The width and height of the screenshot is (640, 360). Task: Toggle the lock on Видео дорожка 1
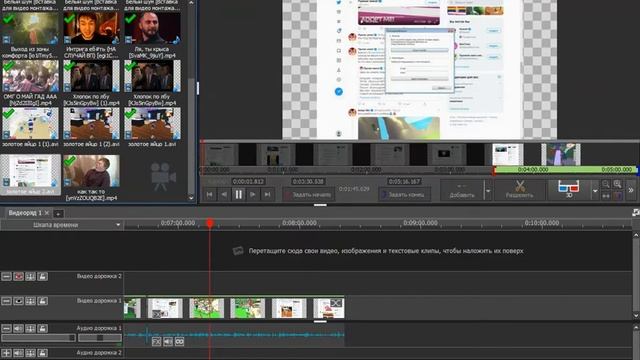(x=42, y=301)
